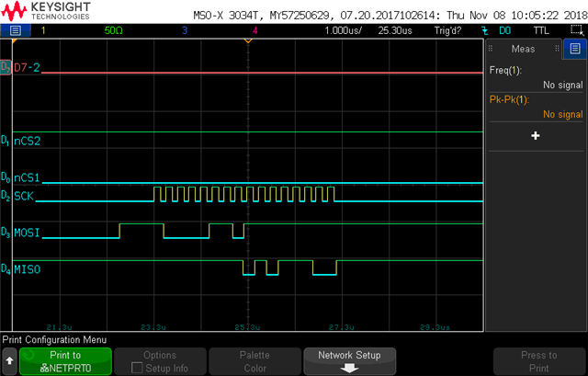Click the D7-2 bus label

[27, 67]
